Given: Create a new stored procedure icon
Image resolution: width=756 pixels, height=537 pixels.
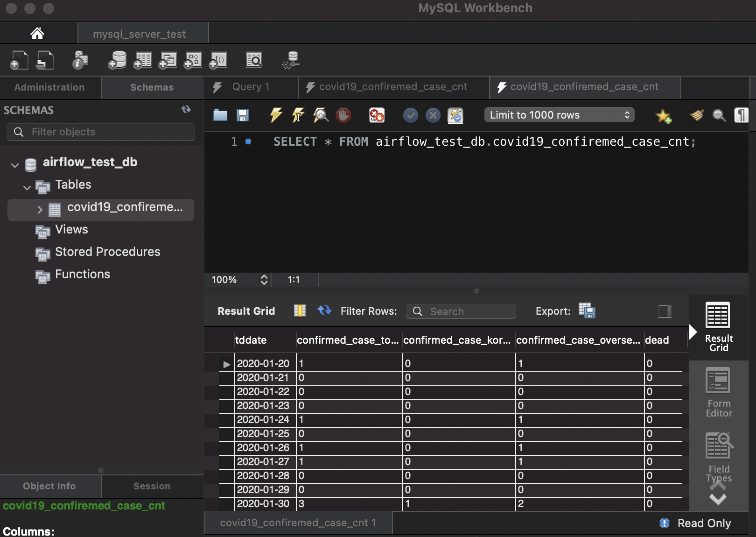Looking at the screenshot, I should pos(193,60).
